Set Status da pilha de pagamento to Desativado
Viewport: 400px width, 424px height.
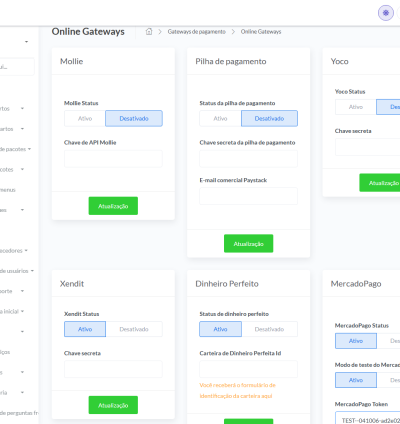point(269,118)
